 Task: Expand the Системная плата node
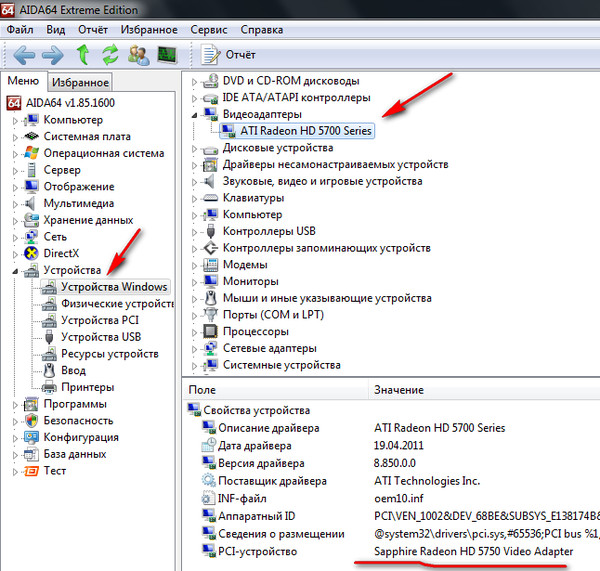(15, 137)
